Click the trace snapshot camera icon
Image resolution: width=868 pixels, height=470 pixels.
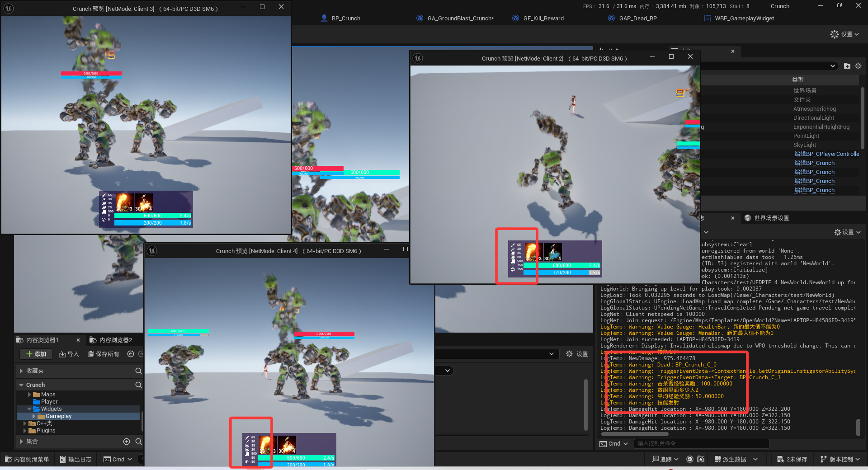click(x=701, y=459)
